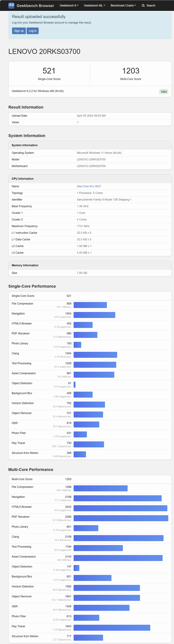Click the single-core File Compression bar
Image resolution: width=174 pixels, height=644 pixels.
(x=90, y=305)
